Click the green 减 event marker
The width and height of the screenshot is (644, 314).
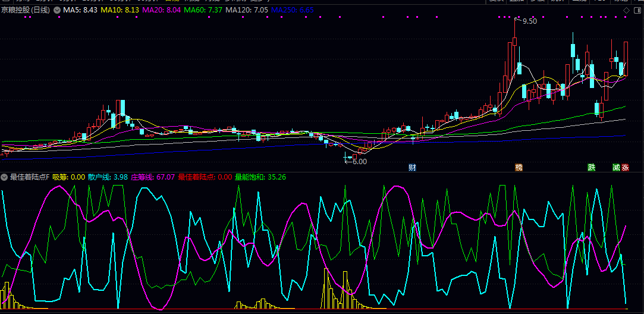[x=616, y=167]
